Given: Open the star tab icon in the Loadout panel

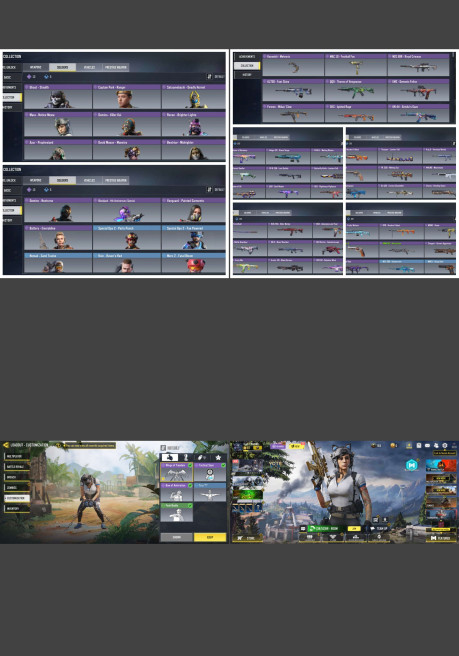Looking at the screenshot, I should pos(218,457).
